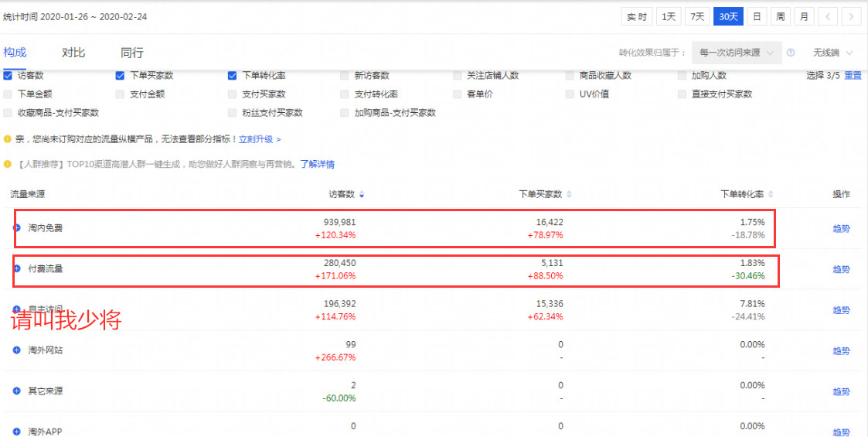Go to the previous period arrow
Viewport: 868px width, 437px height.
point(827,16)
